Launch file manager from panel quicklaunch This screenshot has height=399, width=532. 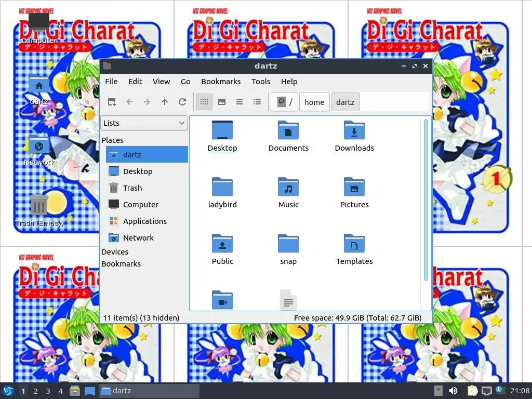[75, 391]
